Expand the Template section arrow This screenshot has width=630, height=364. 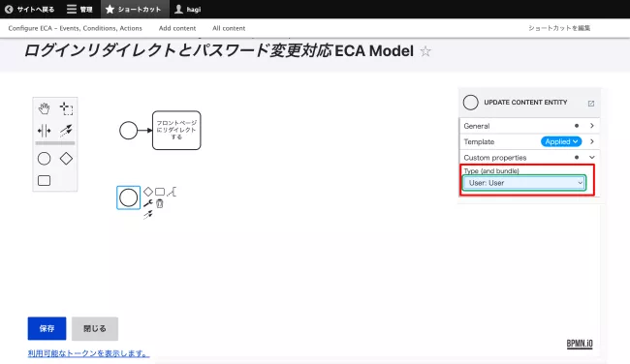(592, 141)
